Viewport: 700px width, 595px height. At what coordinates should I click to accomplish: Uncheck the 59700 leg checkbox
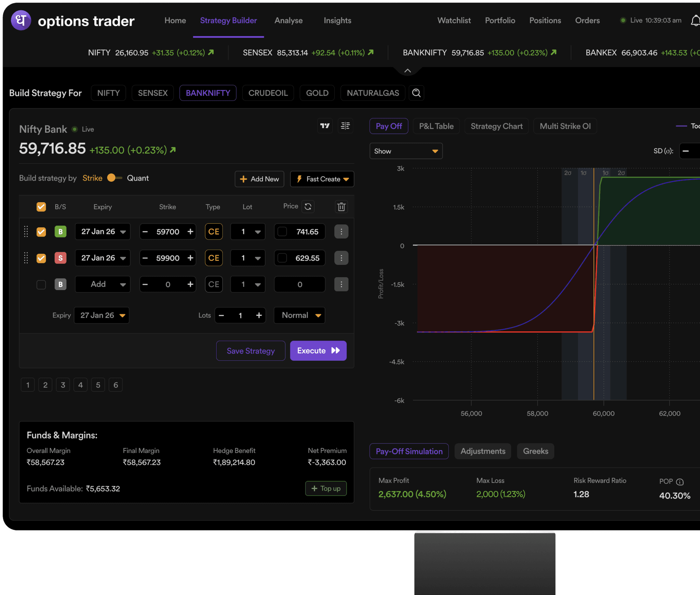[41, 232]
